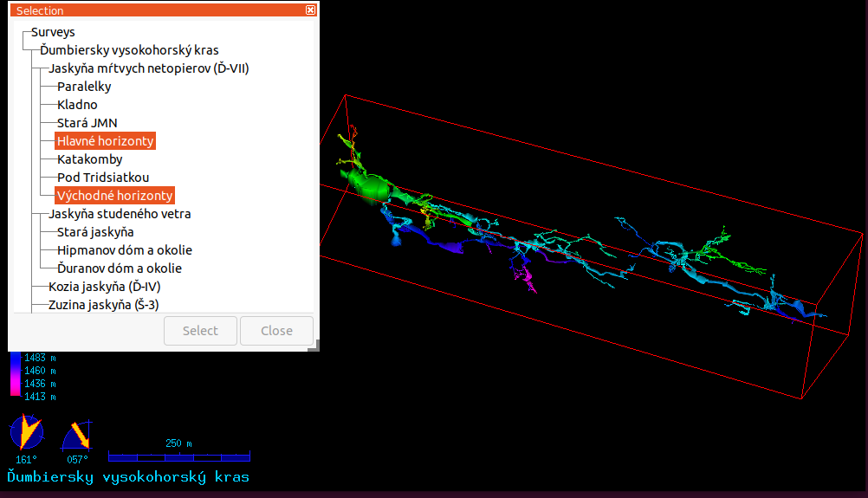Select the Pod Tridsiatkou survey
The height and width of the screenshot is (498, 868).
point(103,178)
